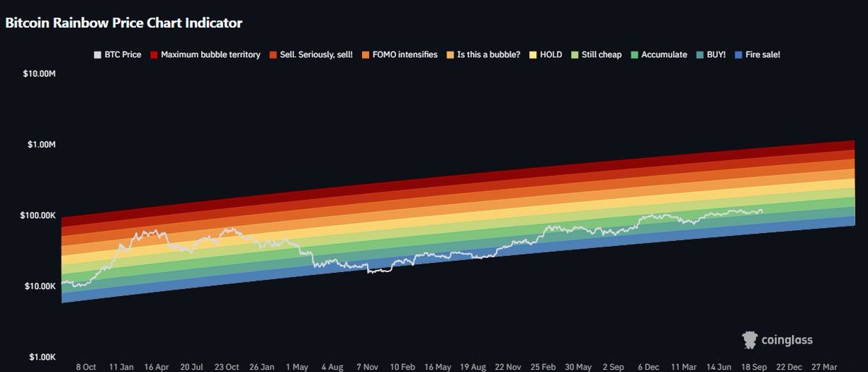Click the Fire sale! blue legend swatch

738,54
